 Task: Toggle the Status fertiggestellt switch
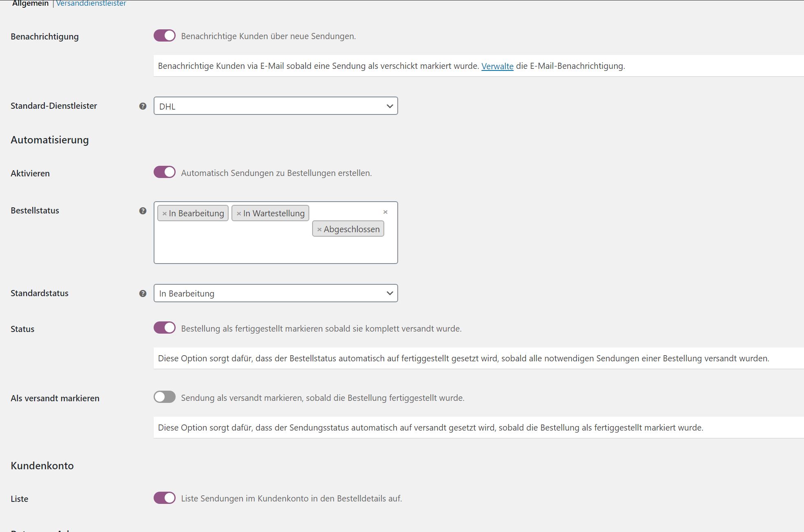pyautogui.click(x=165, y=328)
